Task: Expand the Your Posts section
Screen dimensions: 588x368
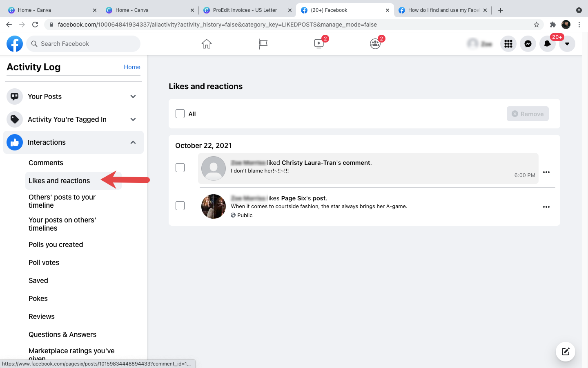Action: click(x=133, y=96)
